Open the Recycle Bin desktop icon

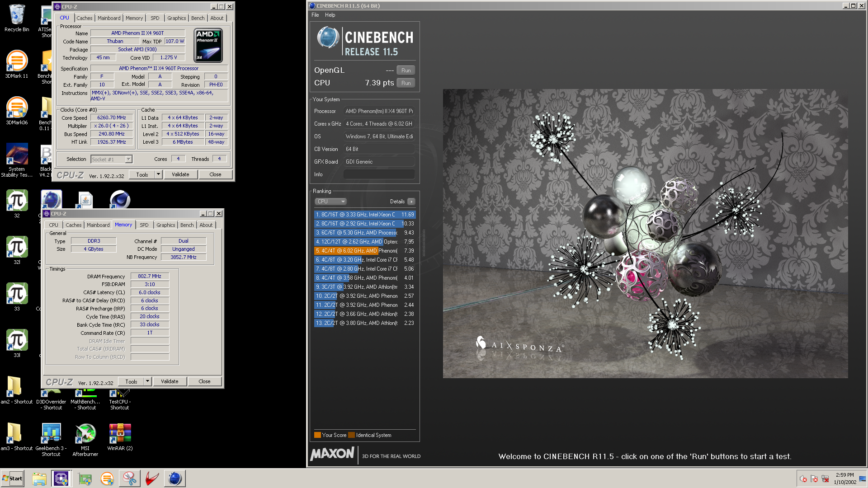17,18
